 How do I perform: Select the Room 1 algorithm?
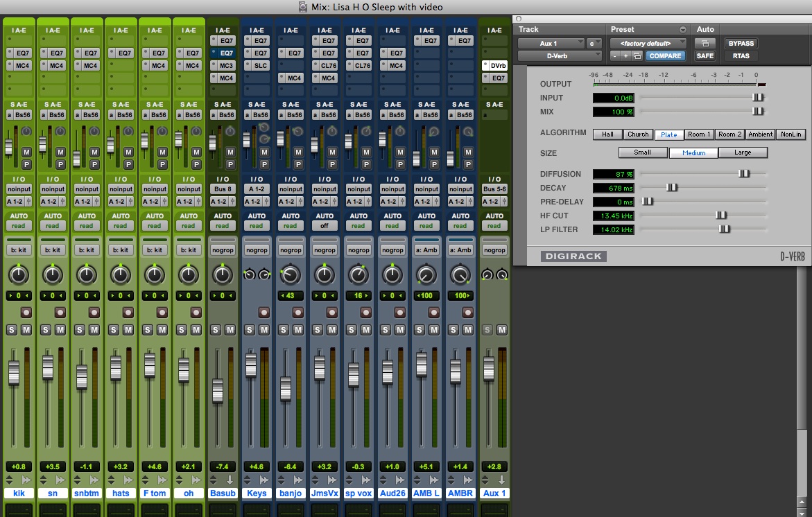698,134
